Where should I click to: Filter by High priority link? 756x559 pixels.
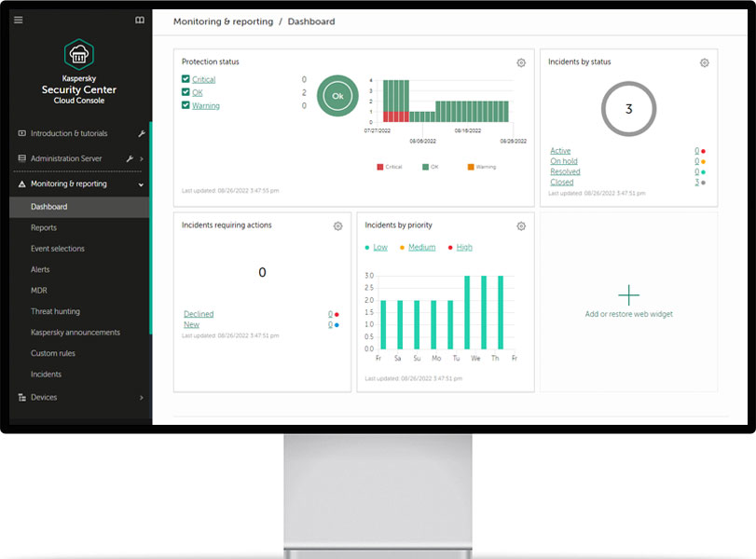pos(464,247)
